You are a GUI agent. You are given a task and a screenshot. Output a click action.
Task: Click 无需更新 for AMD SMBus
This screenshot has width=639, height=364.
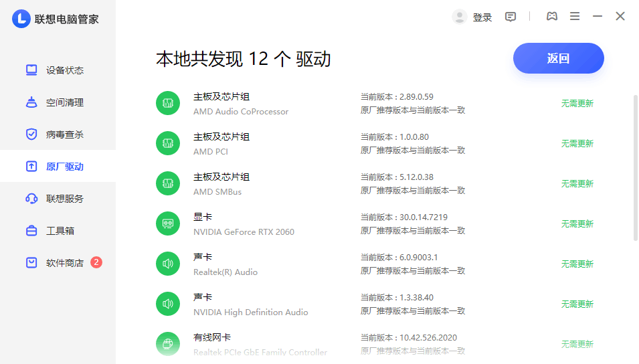click(x=577, y=184)
